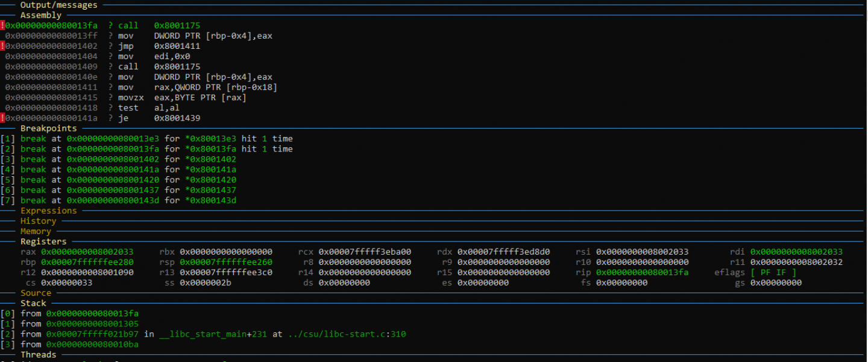Image resolution: width=868 pixels, height=362 pixels.
Task: Select breakpoint [1] at *0x80013e3
Action: click(146, 139)
